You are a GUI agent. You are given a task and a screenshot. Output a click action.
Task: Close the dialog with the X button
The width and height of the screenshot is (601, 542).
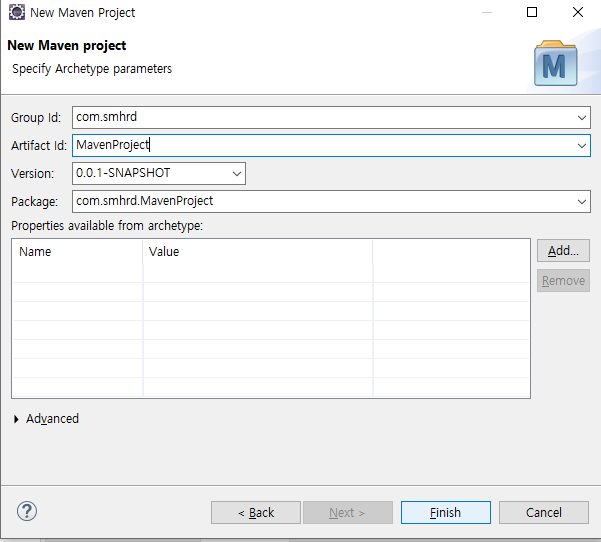point(578,12)
